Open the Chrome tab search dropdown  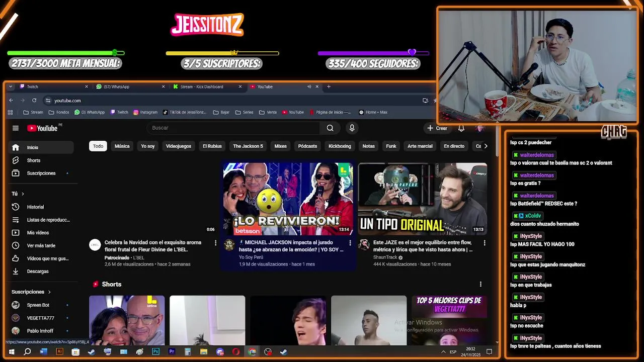[11, 86]
